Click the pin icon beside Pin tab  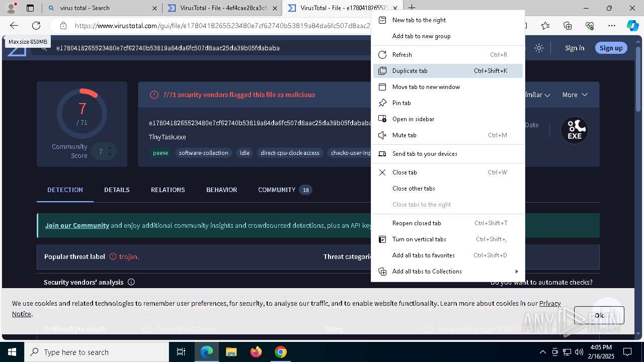[382, 103]
